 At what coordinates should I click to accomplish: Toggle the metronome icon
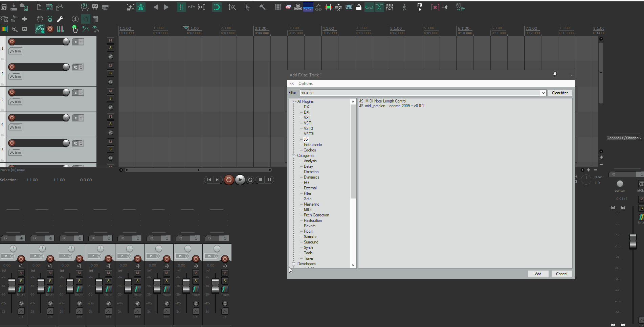point(141,7)
